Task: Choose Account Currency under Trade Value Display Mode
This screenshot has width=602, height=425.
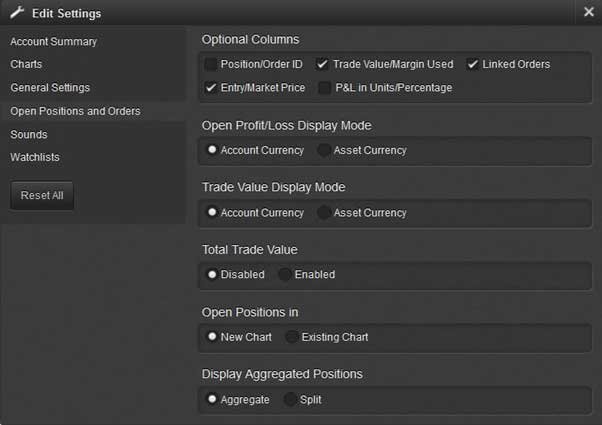Action: [212, 212]
